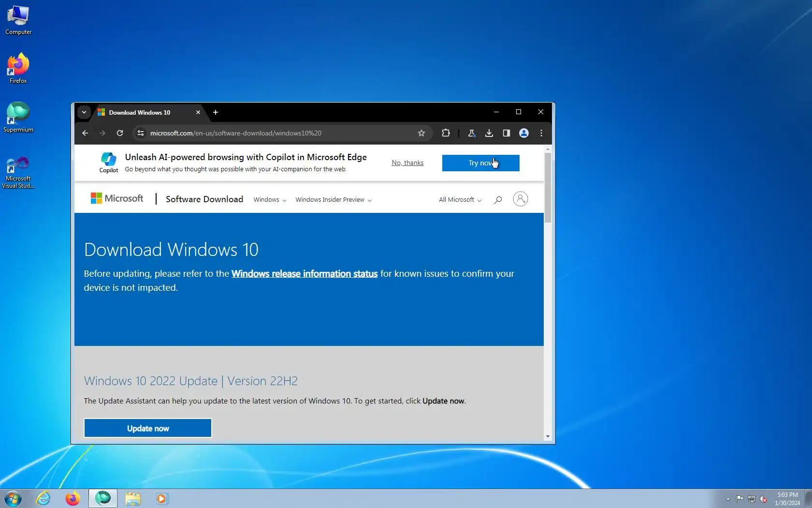
Task: Expand the Windows Insider Preview menu
Action: tap(333, 200)
